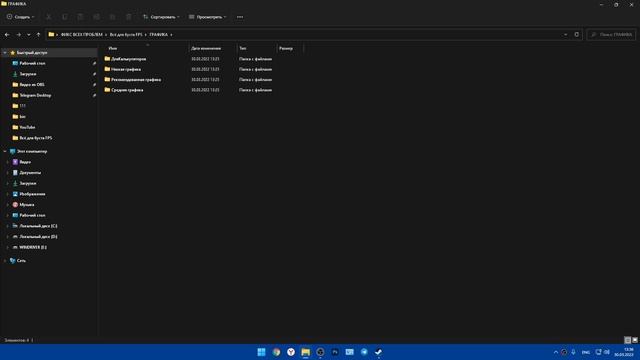
Task: Click the Rename icon in toolbar
Action: [96, 17]
